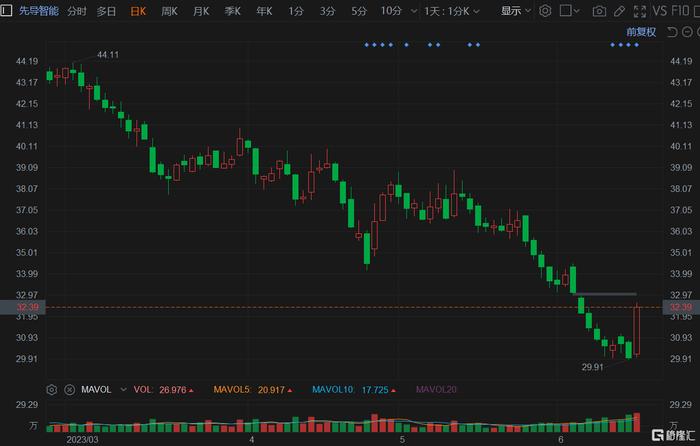Switch to 分时 intraday tab
Screen dimensions: 700x446
click(77, 11)
